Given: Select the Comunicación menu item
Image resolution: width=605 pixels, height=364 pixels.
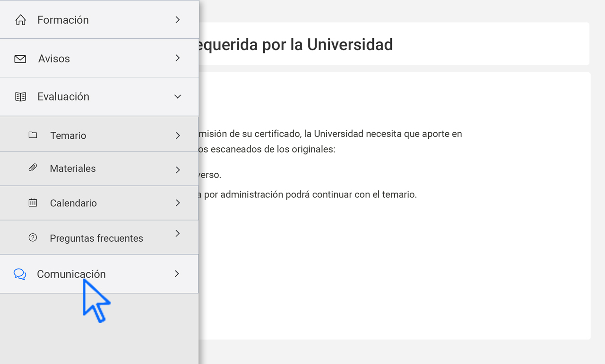Looking at the screenshot, I should 99,274.
